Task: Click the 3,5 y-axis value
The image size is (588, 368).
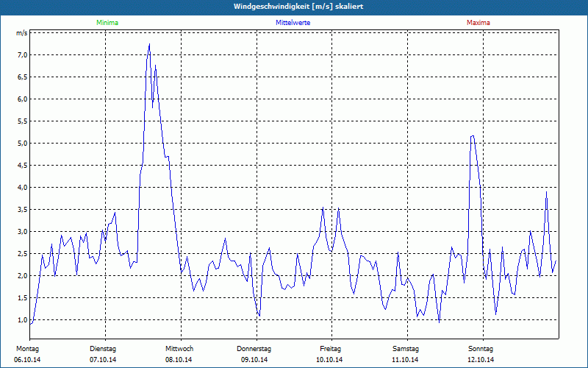Action: tap(23, 210)
